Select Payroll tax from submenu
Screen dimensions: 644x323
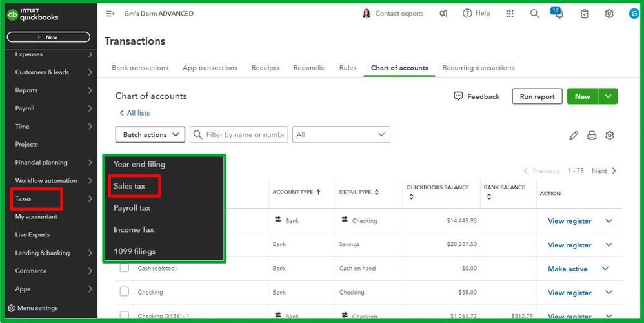pos(132,208)
